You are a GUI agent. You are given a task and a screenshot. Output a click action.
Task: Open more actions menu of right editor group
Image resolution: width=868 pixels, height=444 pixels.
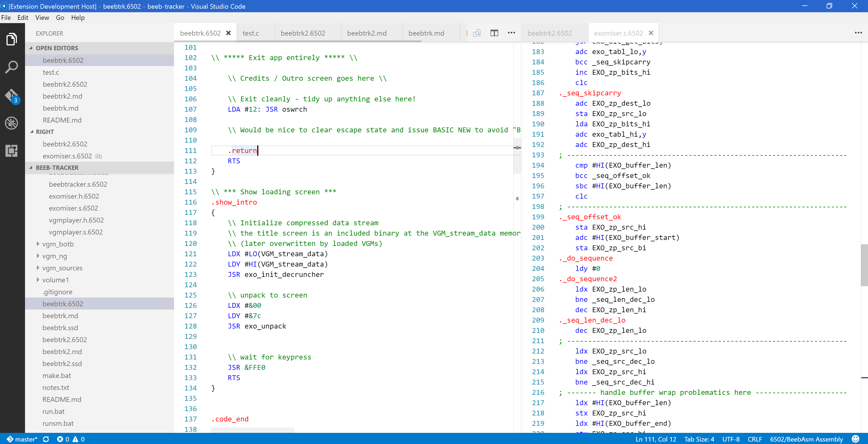tap(858, 33)
